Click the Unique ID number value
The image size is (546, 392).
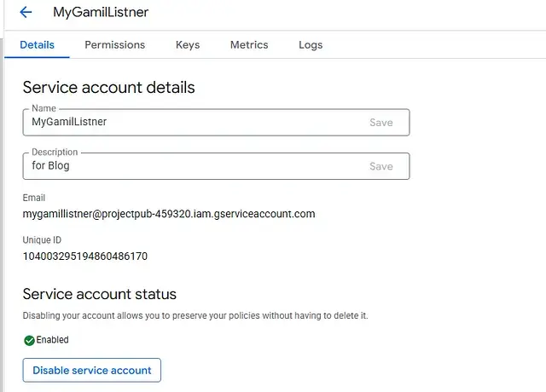tap(85, 256)
